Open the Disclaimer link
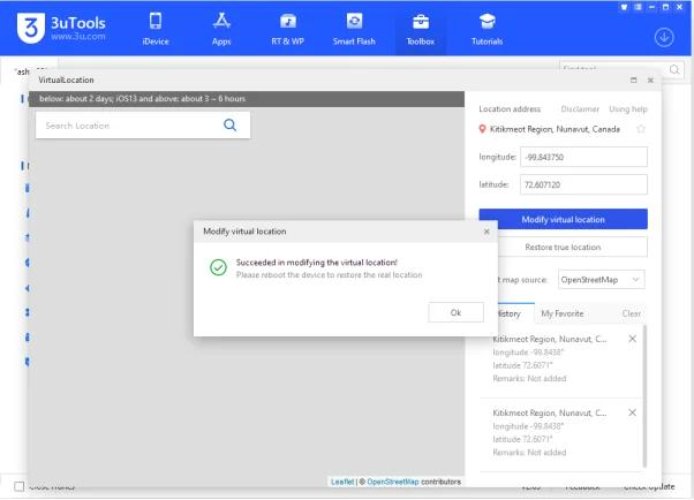Image resolution: width=694 pixels, height=500 pixels. 580,109
